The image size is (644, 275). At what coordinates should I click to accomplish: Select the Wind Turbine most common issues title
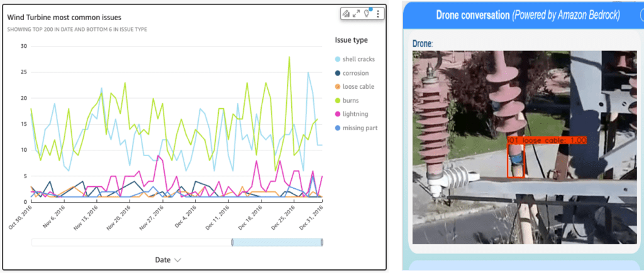(64, 17)
